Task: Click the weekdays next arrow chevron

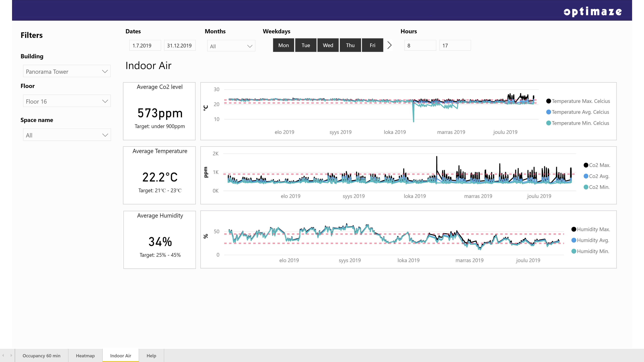Action: click(x=389, y=45)
